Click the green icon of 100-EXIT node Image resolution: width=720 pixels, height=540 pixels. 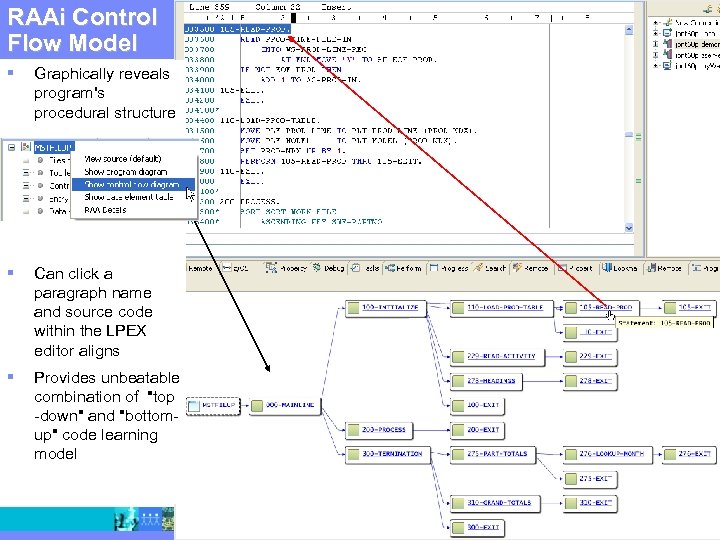458,405
